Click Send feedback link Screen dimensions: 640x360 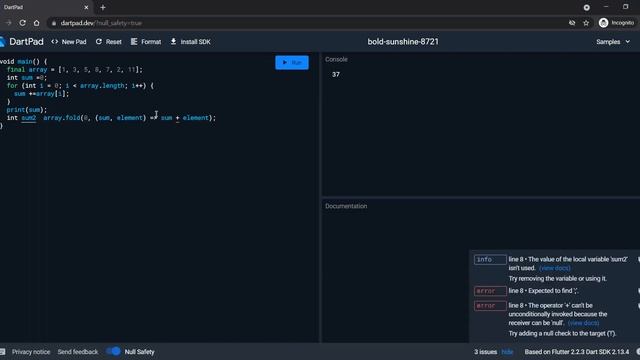point(78,352)
